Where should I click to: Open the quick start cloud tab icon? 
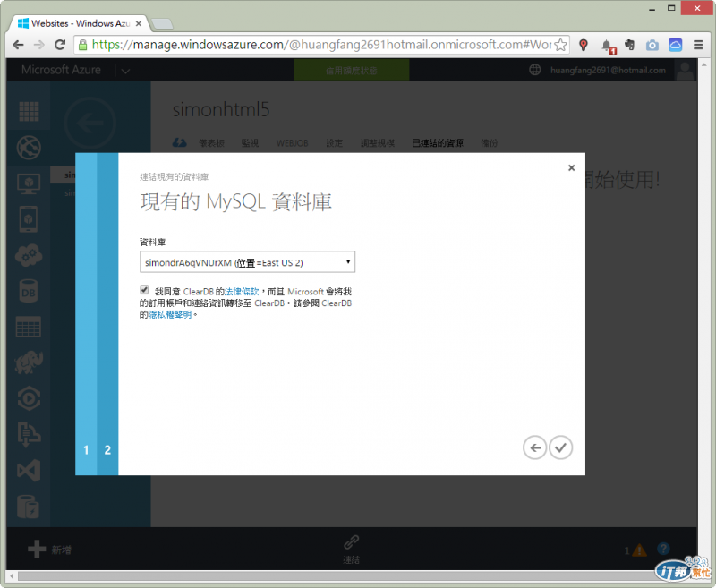click(x=180, y=143)
